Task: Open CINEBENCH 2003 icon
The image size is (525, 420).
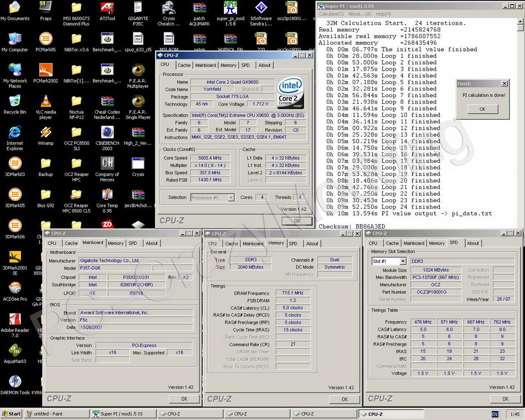Action: [107, 138]
